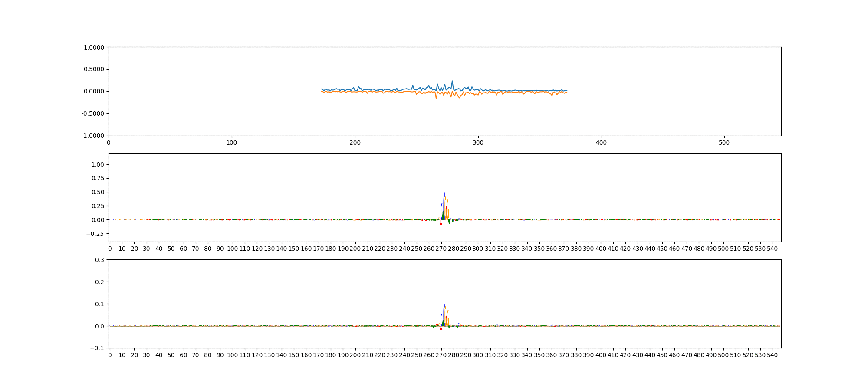Click the left start of blue line in top plot

pos(322,89)
